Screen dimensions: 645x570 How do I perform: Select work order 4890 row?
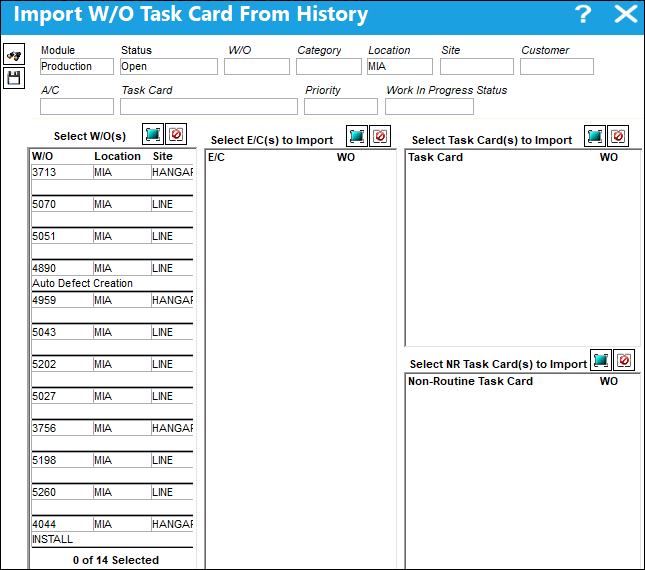pos(112,268)
